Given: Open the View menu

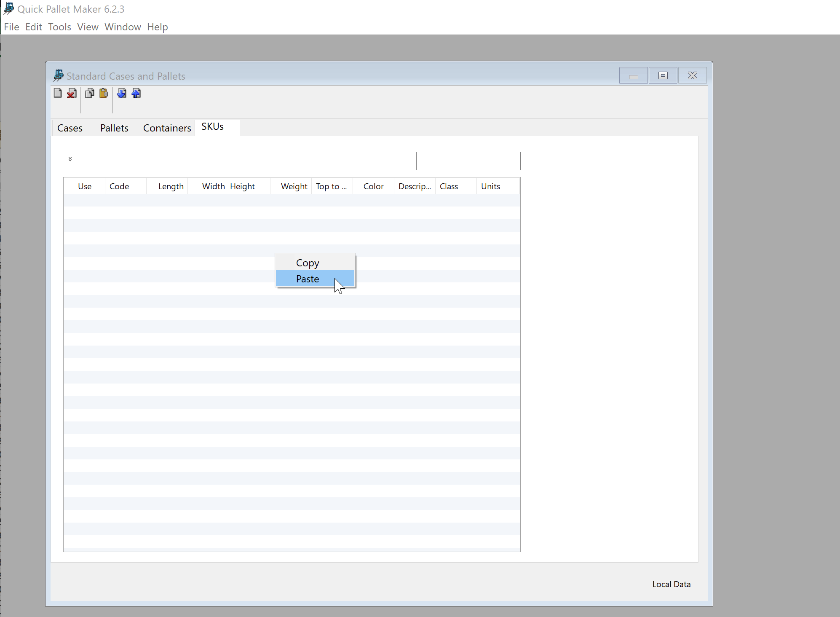Looking at the screenshot, I should click(x=87, y=27).
